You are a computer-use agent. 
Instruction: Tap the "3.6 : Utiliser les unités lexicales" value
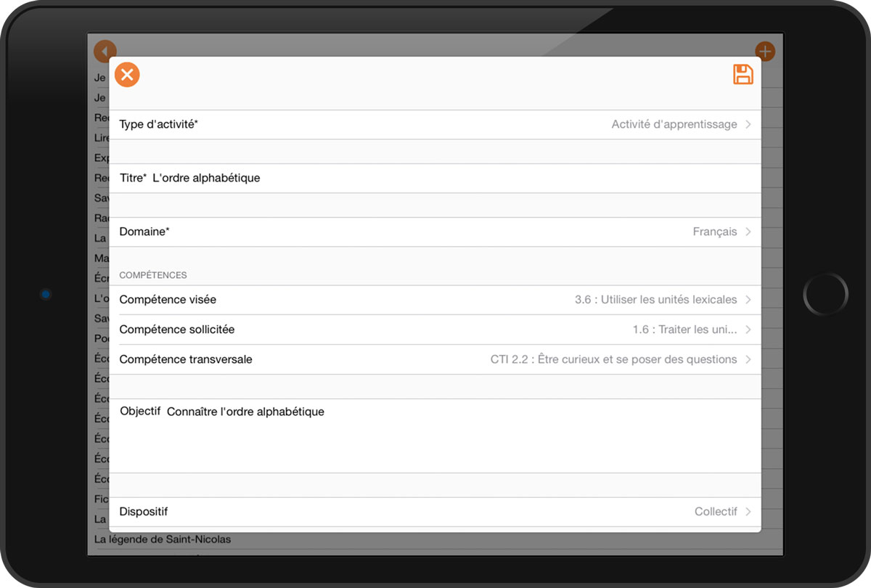(x=655, y=300)
